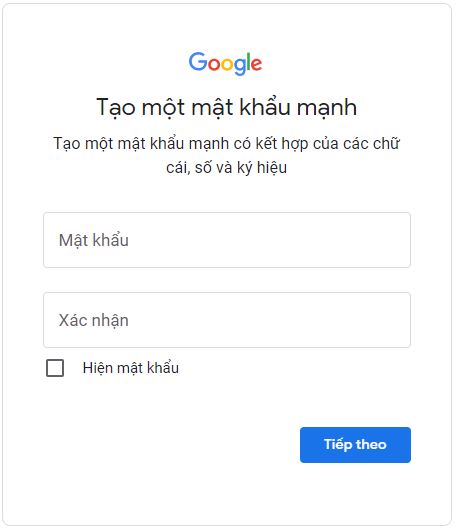Focus the Mật khẩu password field

pos(227,240)
